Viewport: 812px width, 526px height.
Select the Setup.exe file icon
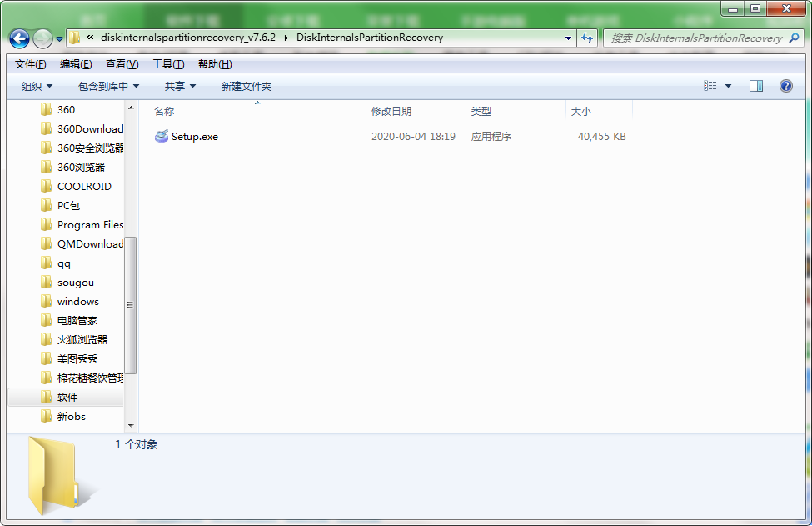tap(162, 137)
